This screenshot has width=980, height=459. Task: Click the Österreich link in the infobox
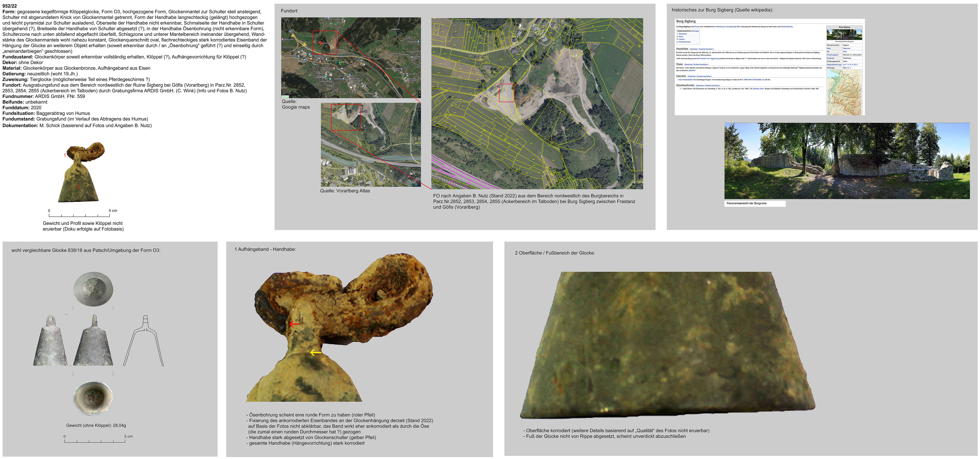click(x=846, y=49)
